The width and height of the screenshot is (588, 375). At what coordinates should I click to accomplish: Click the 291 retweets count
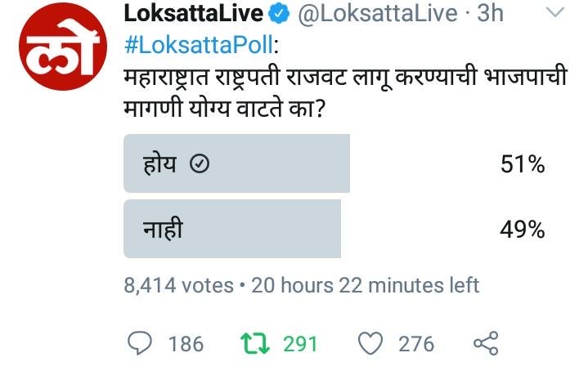pos(300,344)
